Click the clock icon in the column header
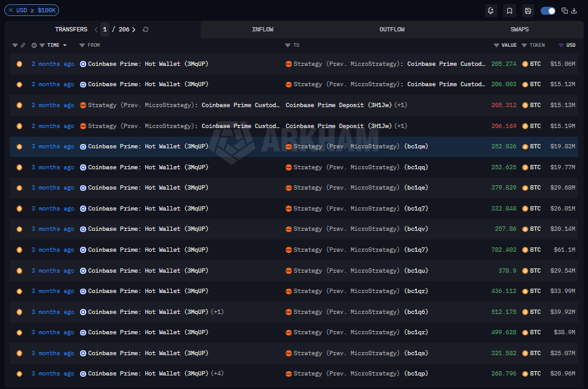The width and height of the screenshot is (588, 389). [34, 45]
